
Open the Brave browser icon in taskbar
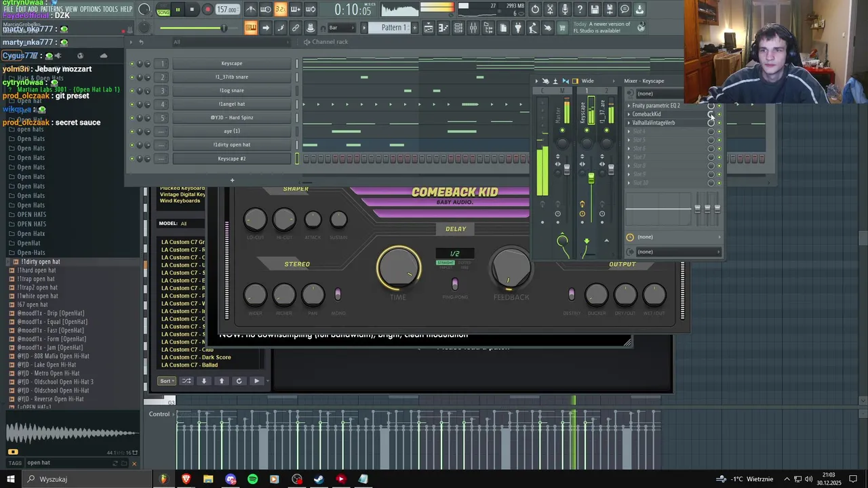point(186,479)
